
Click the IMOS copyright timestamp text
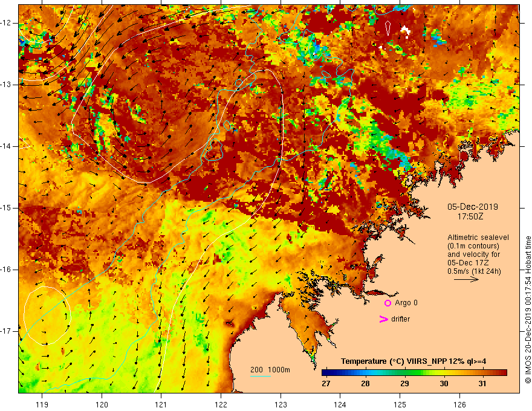[x=528, y=310]
